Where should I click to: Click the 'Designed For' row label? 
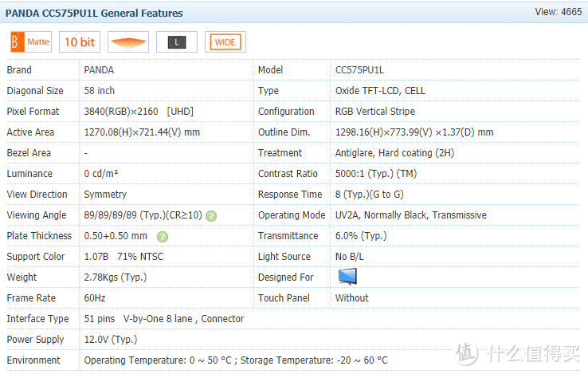click(286, 278)
